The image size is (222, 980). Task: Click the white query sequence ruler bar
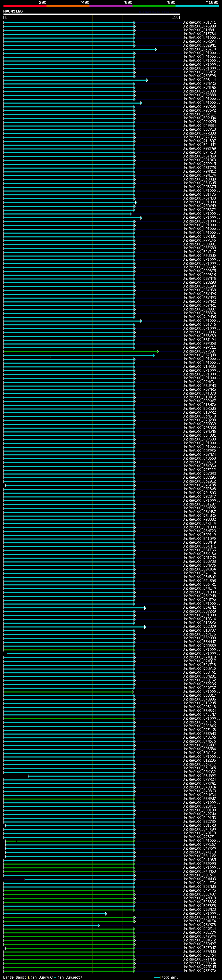click(x=92, y=15)
